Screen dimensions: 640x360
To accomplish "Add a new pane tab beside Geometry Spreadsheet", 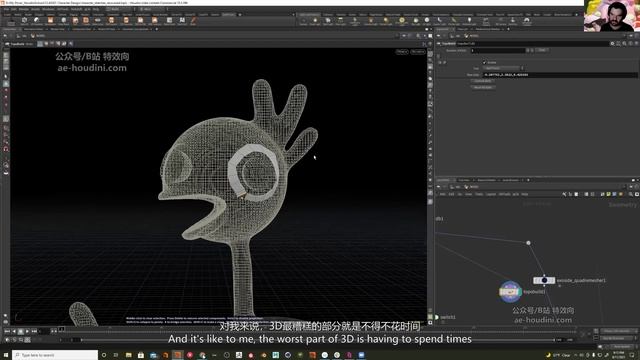I will pyautogui.click(x=157, y=29).
